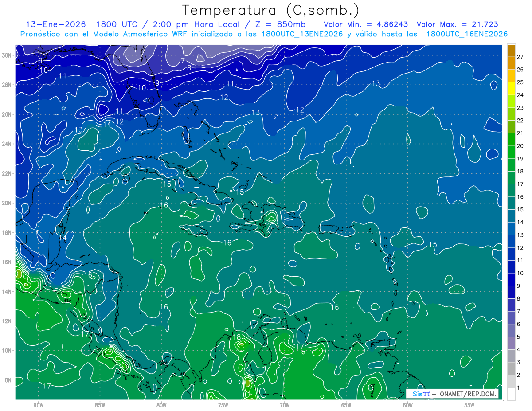The image size is (532, 411).
Task: Select the brown-orange swatch above 27 in color bar
Action: (x=511, y=51)
